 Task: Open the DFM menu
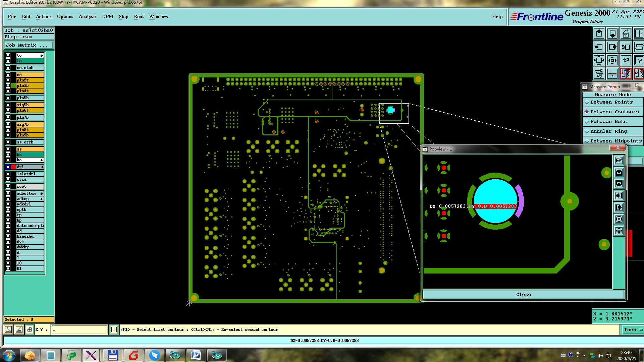tap(107, 16)
